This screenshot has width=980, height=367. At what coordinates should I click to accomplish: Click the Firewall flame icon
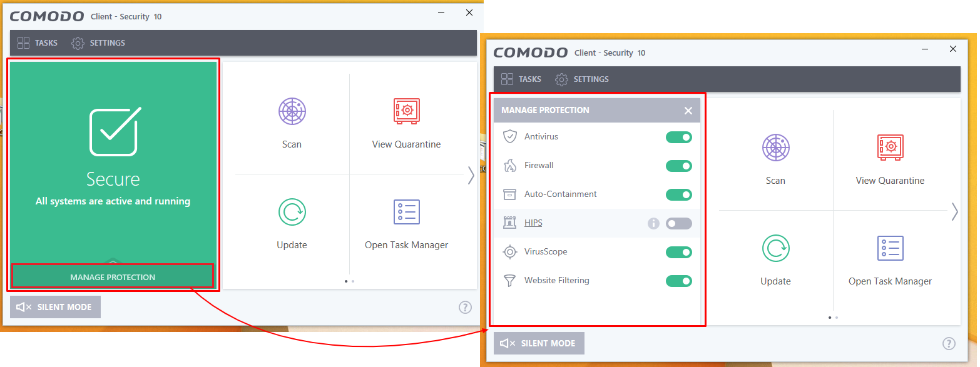(x=510, y=165)
